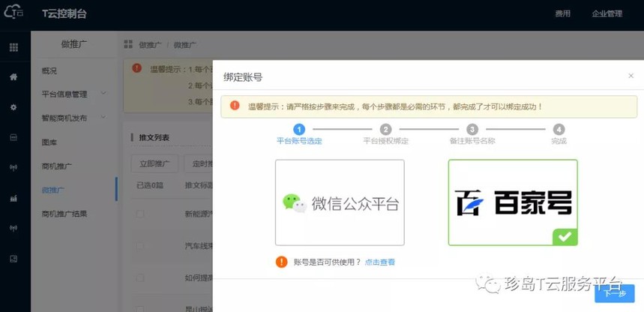Click step 2 平台授权绑定 circle

385,130
